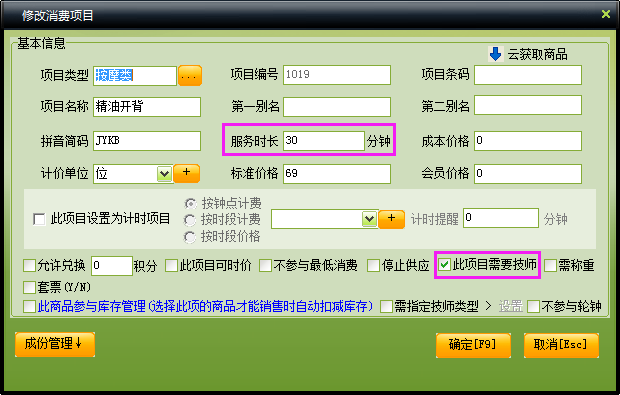620x395 pixels.
Task: Click 取消[Esc] button
Action: pos(561,345)
